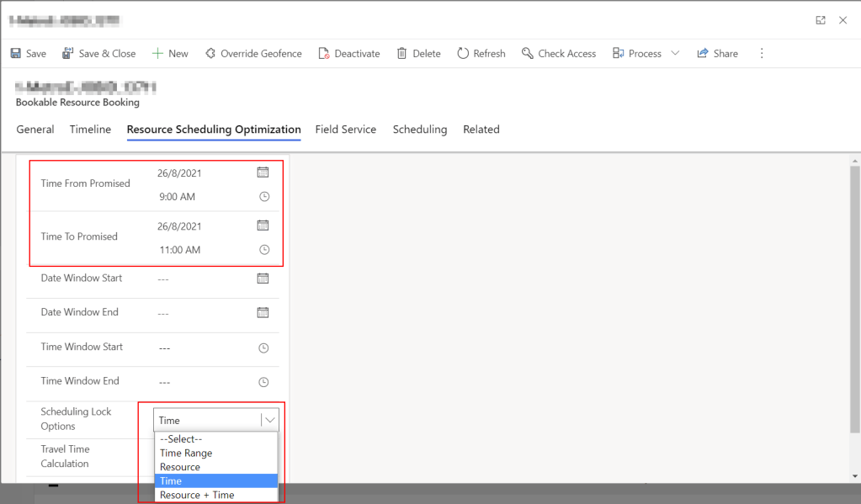Click the calendar icon for Date Window End
This screenshot has height=504, width=861.
263,312
